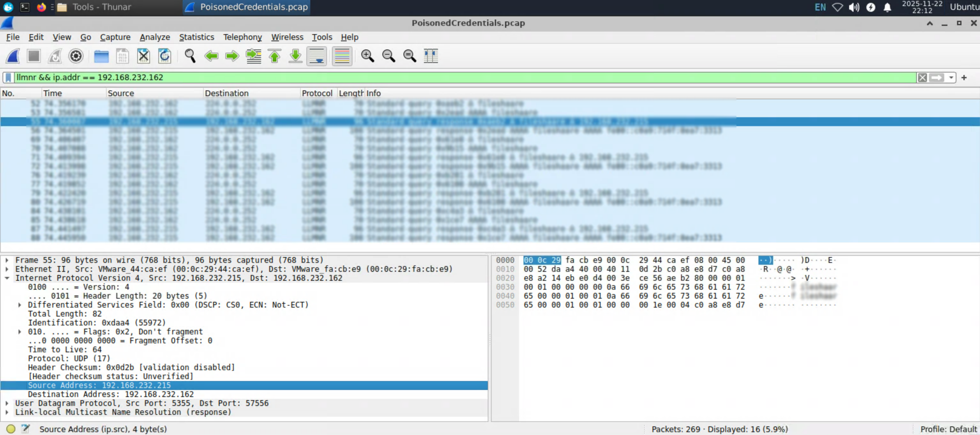This screenshot has width=980, height=435.
Task: Expand the Frame 55 tree node
Action: pos(7,260)
